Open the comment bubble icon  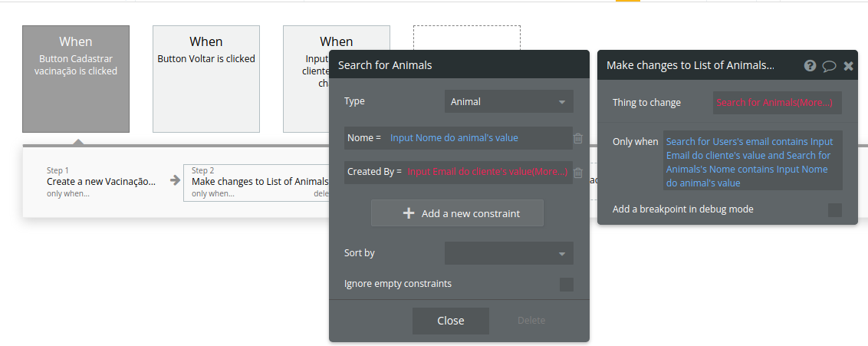click(829, 66)
